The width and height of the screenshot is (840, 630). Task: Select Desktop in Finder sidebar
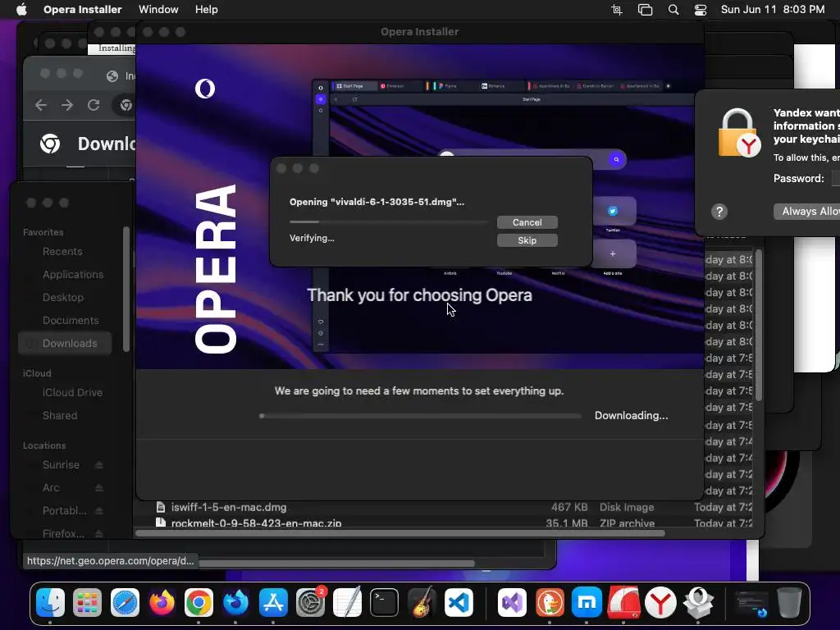(x=63, y=298)
